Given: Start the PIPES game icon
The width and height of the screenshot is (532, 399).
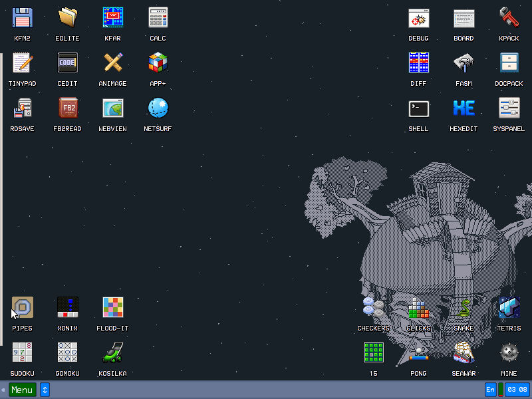Looking at the screenshot, I should click(x=23, y=307).
